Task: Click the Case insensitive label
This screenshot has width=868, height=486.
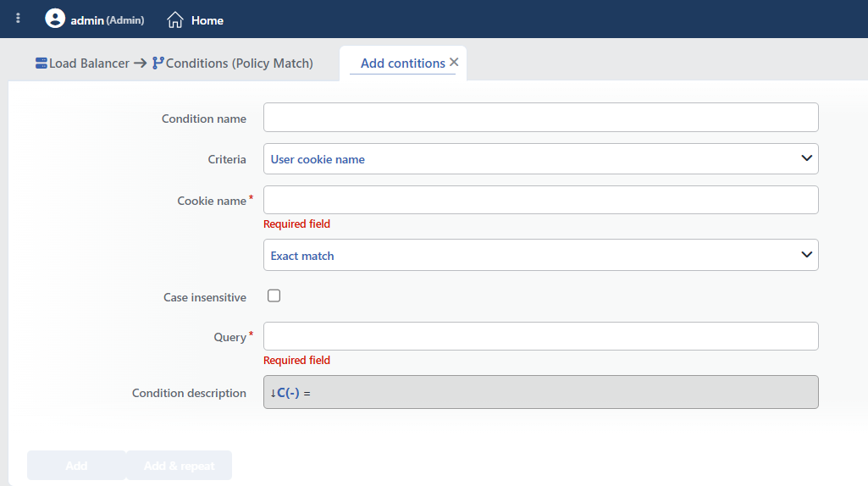Action: [x=205, y=297]
